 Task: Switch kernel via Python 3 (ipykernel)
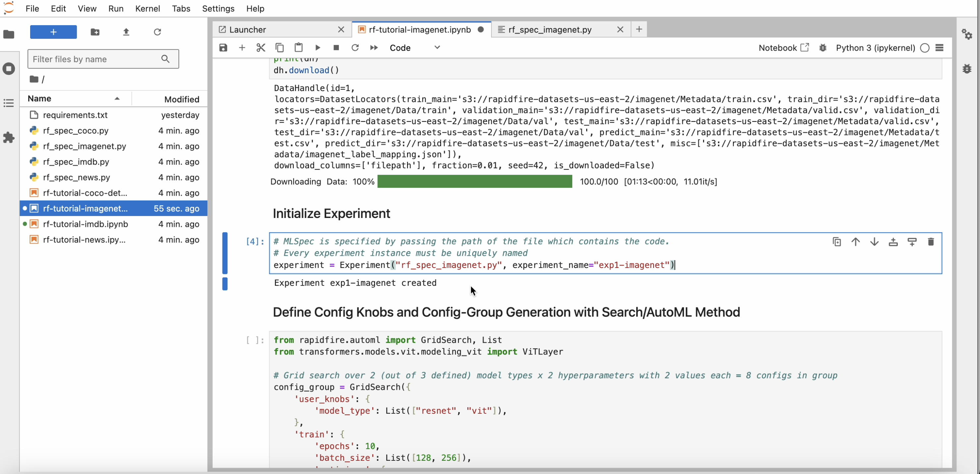click(875, 48)
